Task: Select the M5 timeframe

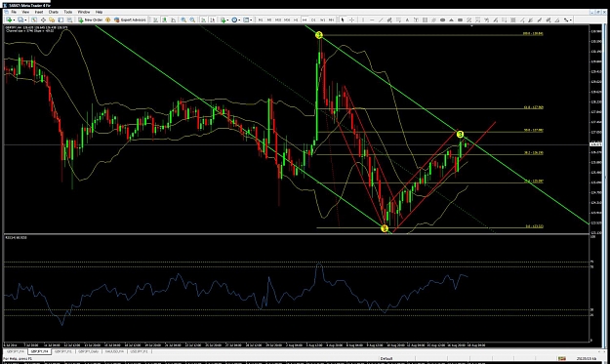Action: (x=269, y=20)
